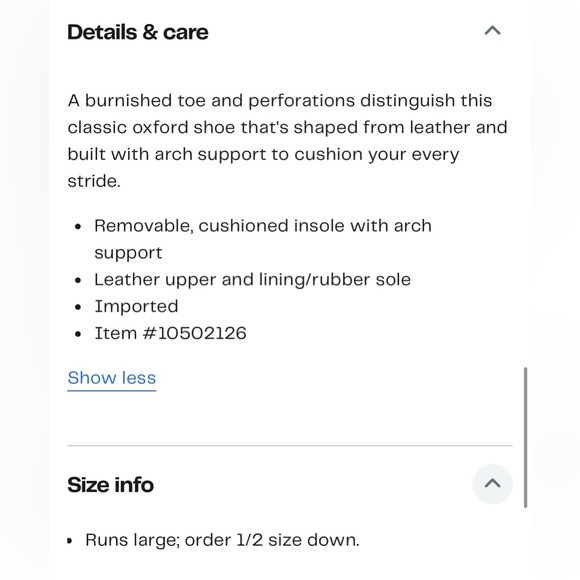
Task: Select the Item #10502126 text
Action: [170, 333]
